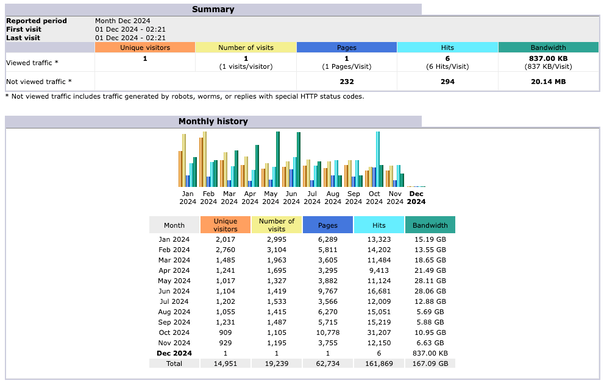Select the blue Pages summary header

point(347,47)
